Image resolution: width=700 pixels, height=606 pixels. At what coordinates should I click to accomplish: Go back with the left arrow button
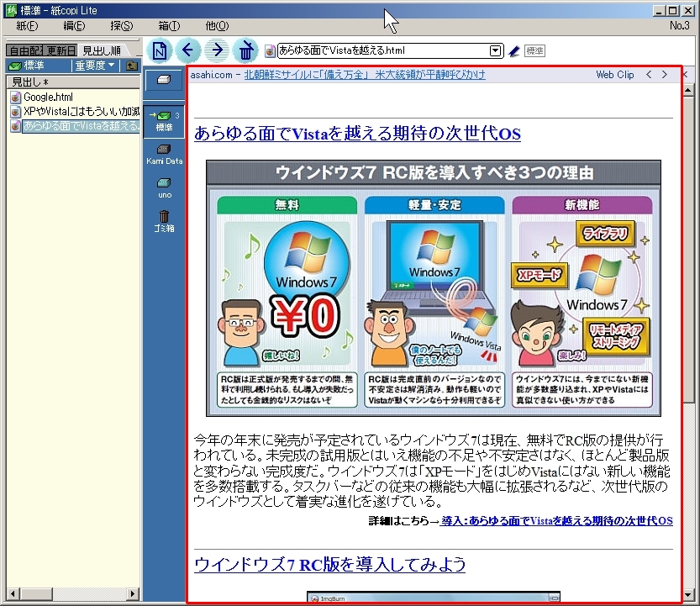click(x=188, y=50)
